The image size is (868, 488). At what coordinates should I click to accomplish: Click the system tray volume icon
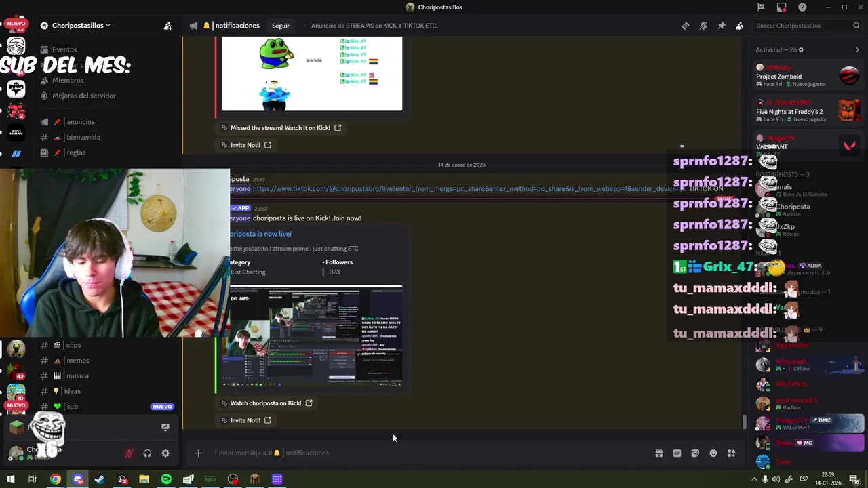[776, 479]
